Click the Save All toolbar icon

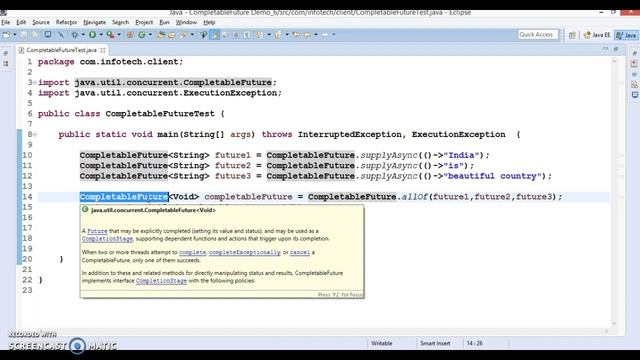36,35
